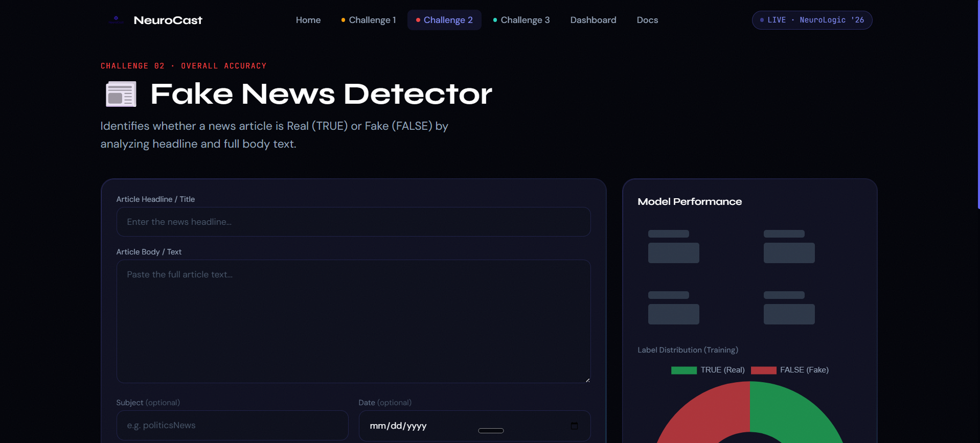
Task: Click the Model Performance heading
Action: point(690,201)
